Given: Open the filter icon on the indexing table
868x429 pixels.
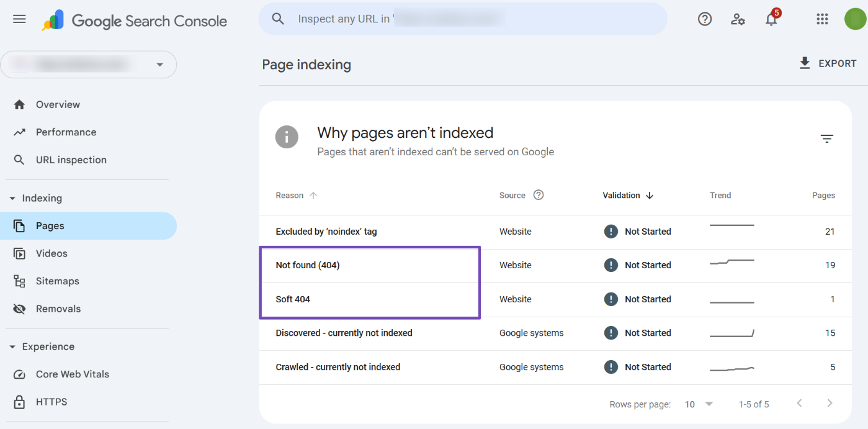Looking at the screenshot, I should point(827,138).
